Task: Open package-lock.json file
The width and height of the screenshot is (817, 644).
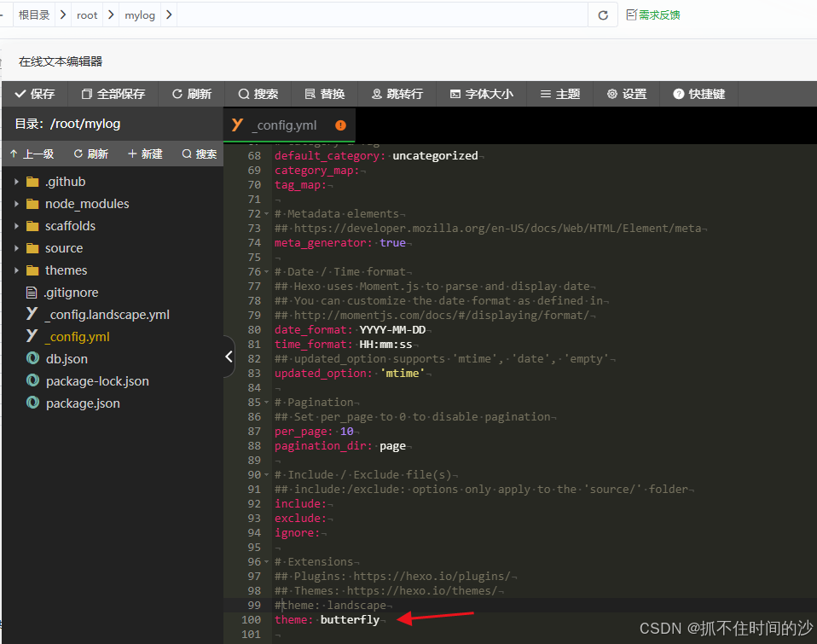Action: pyautogui.click(x=97, y=381)
